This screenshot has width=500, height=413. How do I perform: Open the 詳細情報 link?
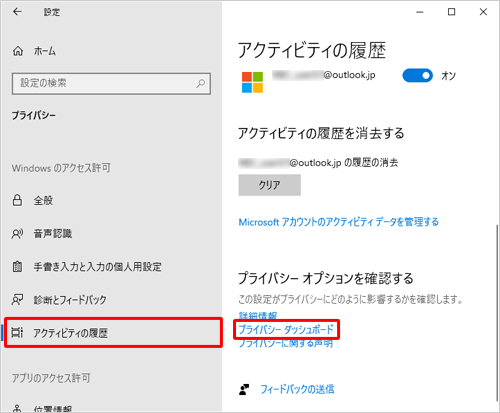(x=258, y=315)
